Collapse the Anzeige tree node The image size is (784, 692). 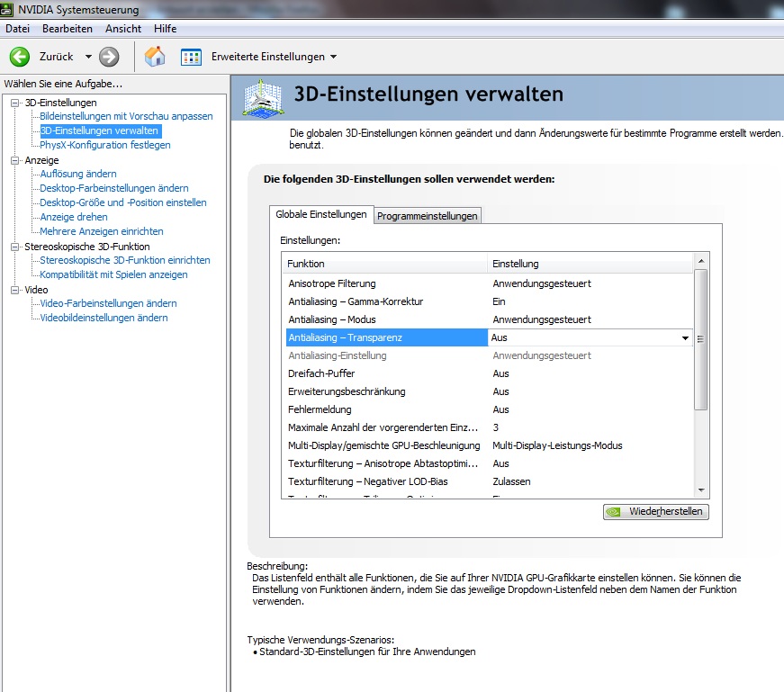pos(14,160)
